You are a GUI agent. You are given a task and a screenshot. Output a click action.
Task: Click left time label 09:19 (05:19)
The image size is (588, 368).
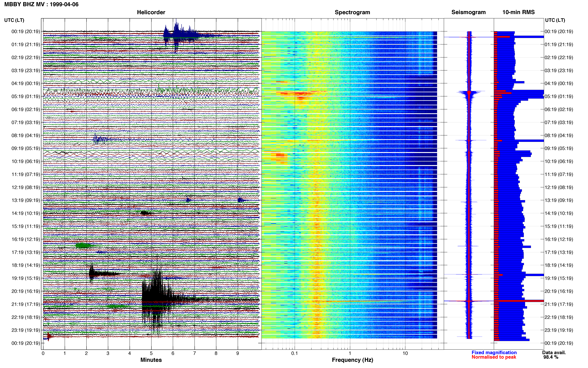click(x=26, y=148)
